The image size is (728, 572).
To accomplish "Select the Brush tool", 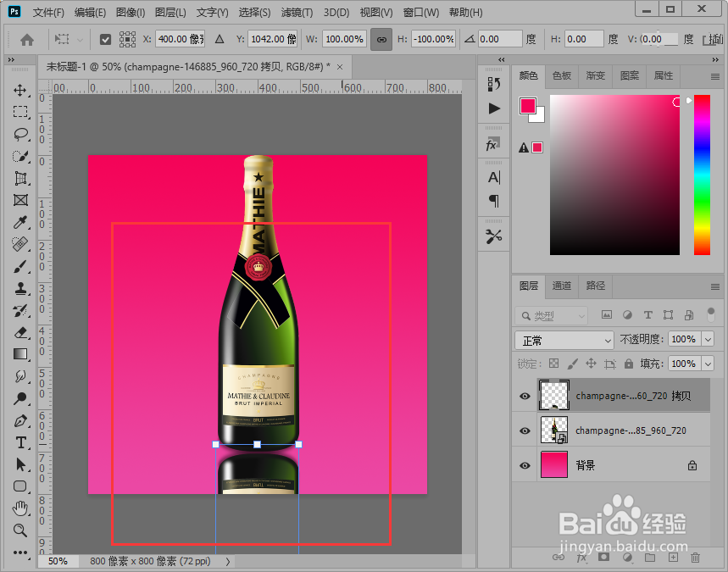I will tap(20, 266).
